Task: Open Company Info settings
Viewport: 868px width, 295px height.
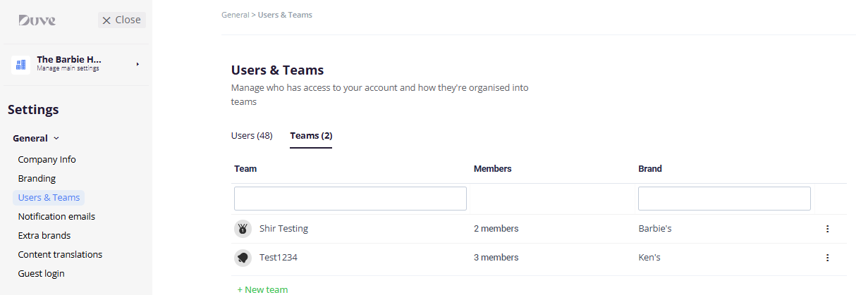Action: tap(47, 160)
